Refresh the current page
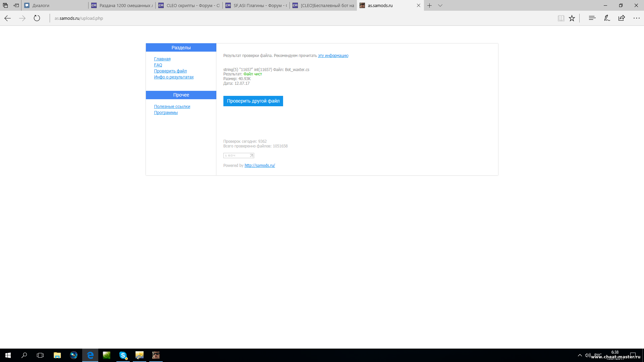 (37, 18)
